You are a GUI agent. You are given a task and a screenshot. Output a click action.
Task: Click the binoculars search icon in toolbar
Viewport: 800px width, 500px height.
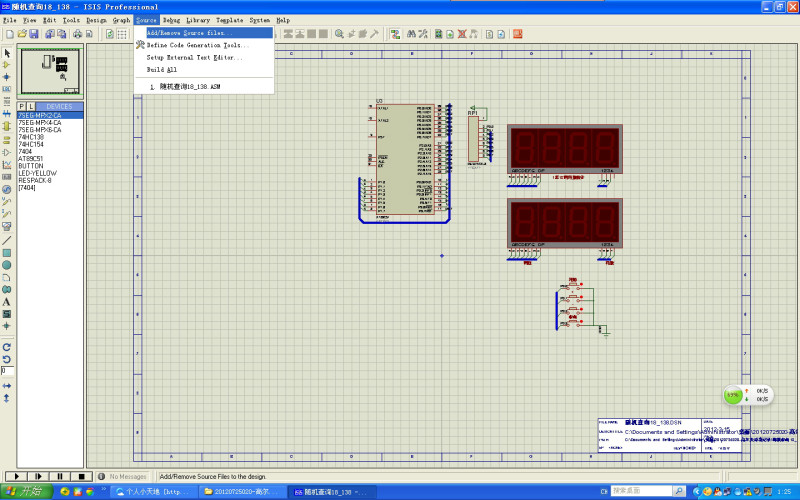pos(410,34)
